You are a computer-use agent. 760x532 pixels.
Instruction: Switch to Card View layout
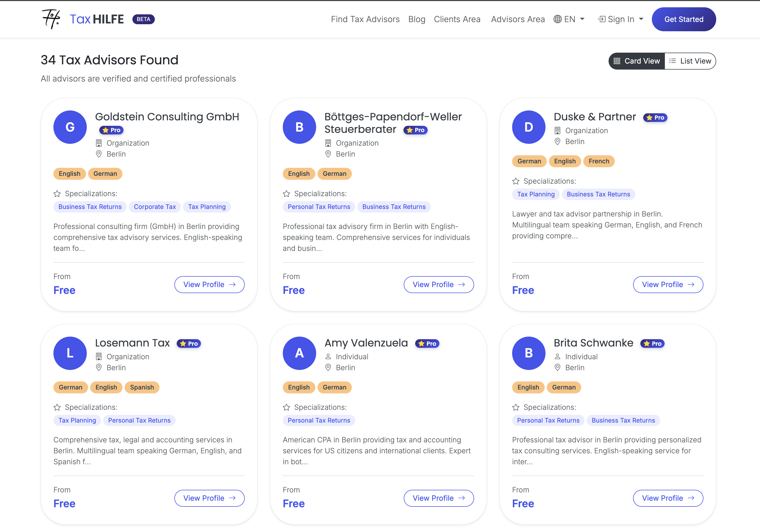tap(636, 61)
